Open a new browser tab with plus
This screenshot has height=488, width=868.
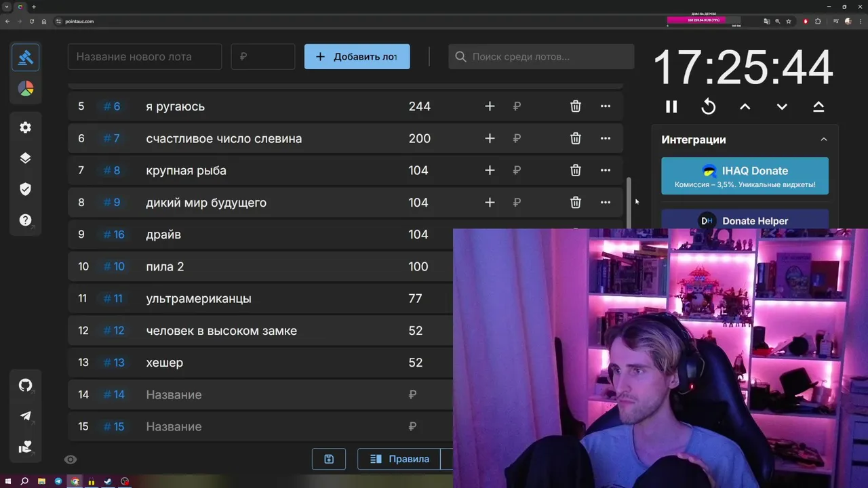(x=34, y=7)
